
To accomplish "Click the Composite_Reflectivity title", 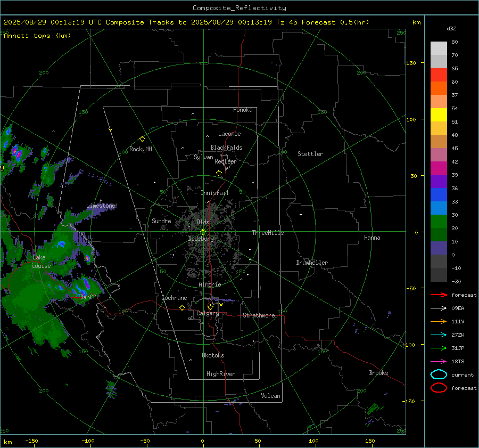I will 240,8.
